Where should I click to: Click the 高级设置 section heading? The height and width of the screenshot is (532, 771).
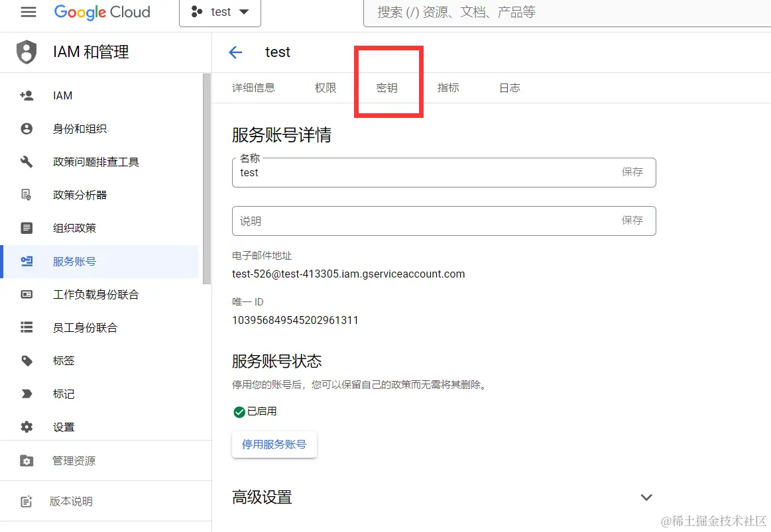(262, 497)
